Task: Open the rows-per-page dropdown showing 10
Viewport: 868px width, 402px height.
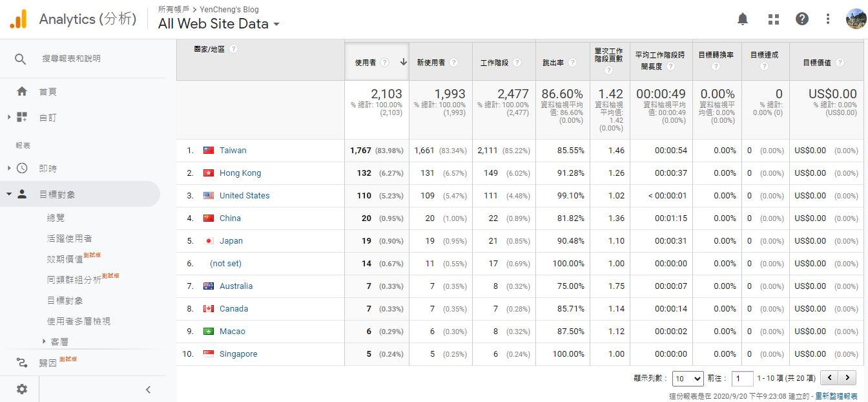Action: pos(688,378)
